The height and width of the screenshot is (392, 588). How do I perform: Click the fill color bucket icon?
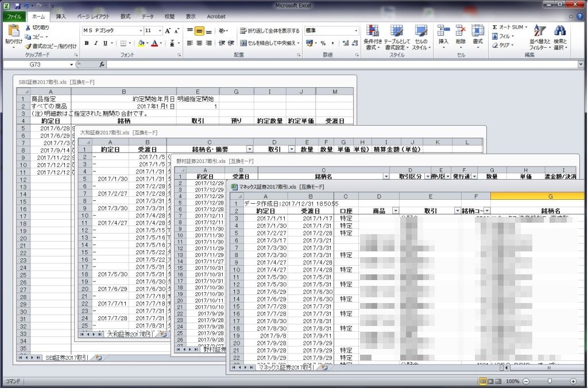pos(141,44)
